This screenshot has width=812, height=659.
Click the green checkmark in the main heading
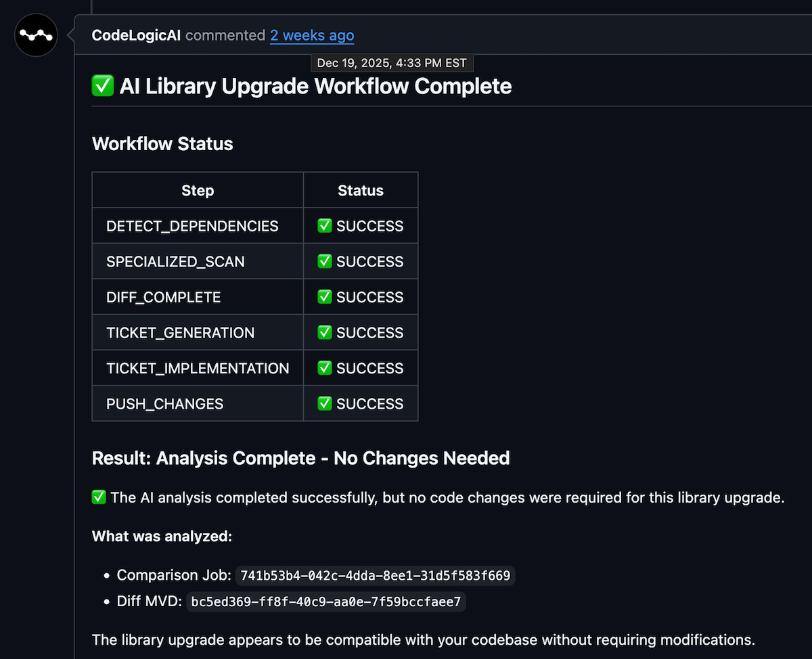(103, 86)
